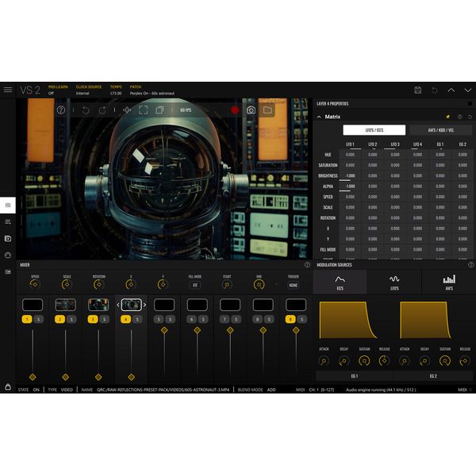This screenshot has height=476, width=476.
Task: Open the hamburger main menu
Action: coord(8,90)
